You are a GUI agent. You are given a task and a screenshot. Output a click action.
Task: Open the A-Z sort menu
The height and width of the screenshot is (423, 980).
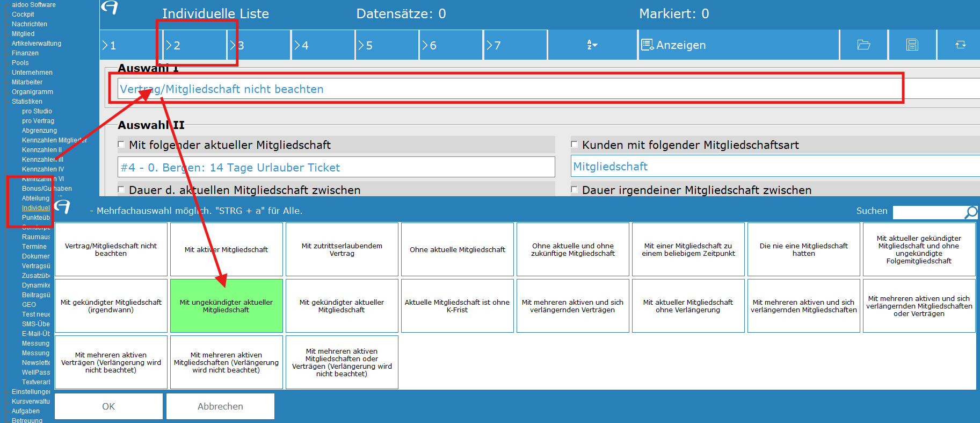(592, 45)
